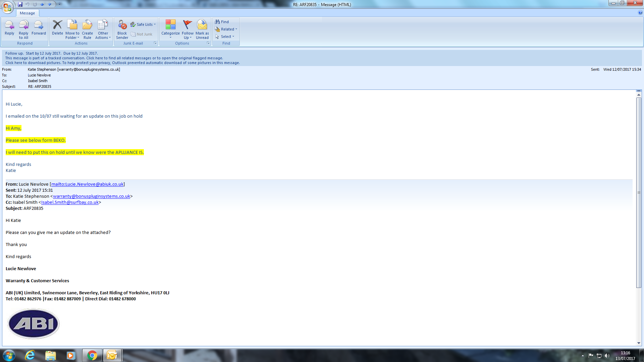Open the Related messages dropdown
Viewport: 644px width, 362px height.
[226, 29]
